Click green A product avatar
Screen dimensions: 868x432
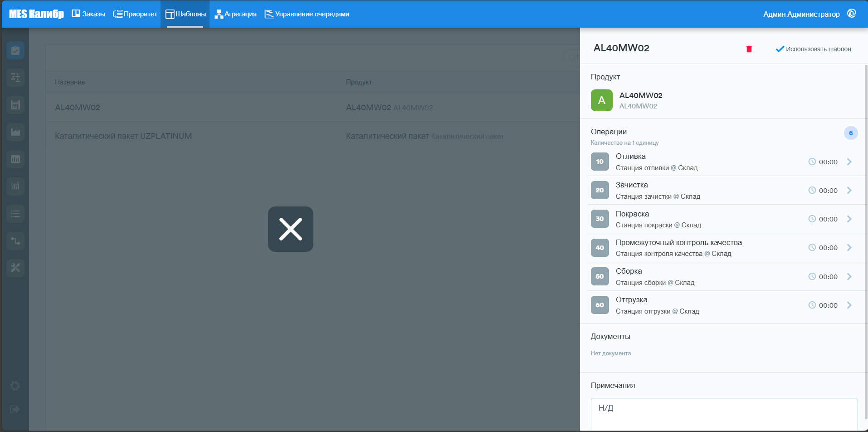(x=601, y=100)
